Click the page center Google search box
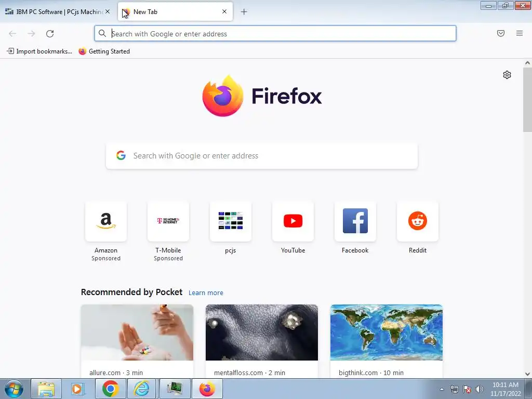 click(x=262, y=156)
